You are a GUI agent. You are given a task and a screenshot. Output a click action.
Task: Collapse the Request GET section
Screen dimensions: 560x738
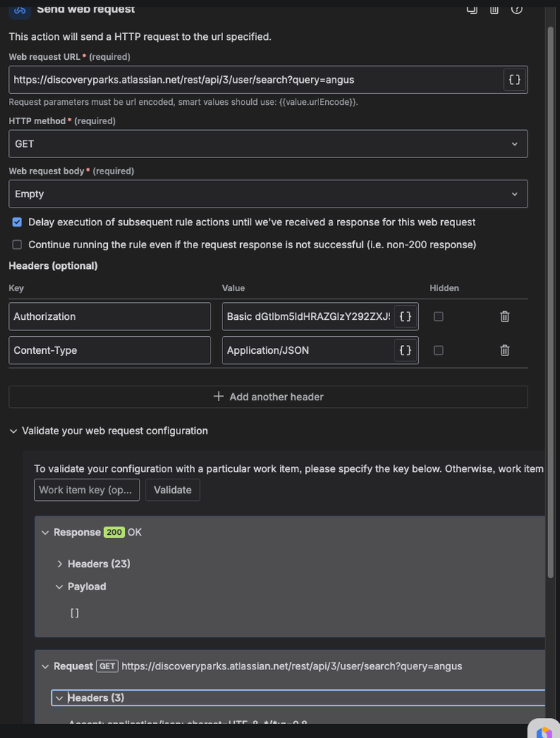click(45, 666)
